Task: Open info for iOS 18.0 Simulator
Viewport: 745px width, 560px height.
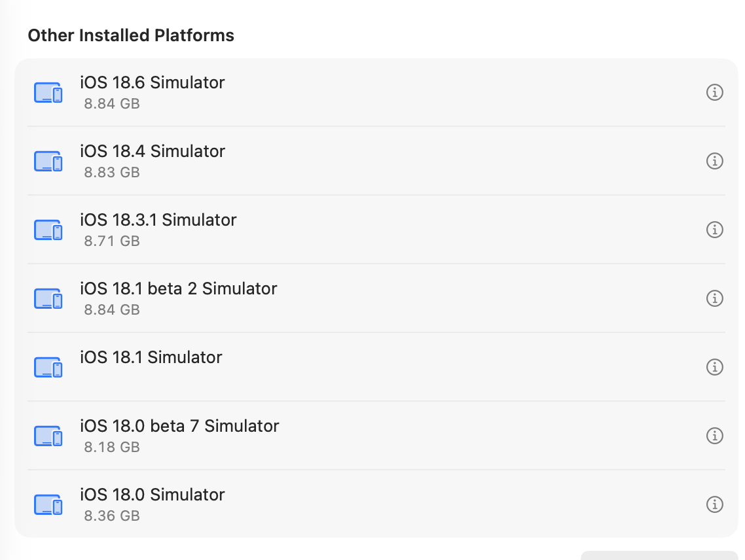Action: 715,504
